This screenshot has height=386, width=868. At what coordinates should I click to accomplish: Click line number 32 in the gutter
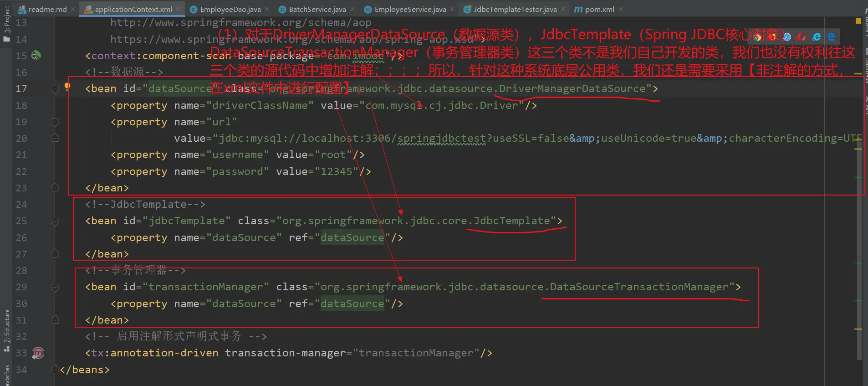point(21,336)
